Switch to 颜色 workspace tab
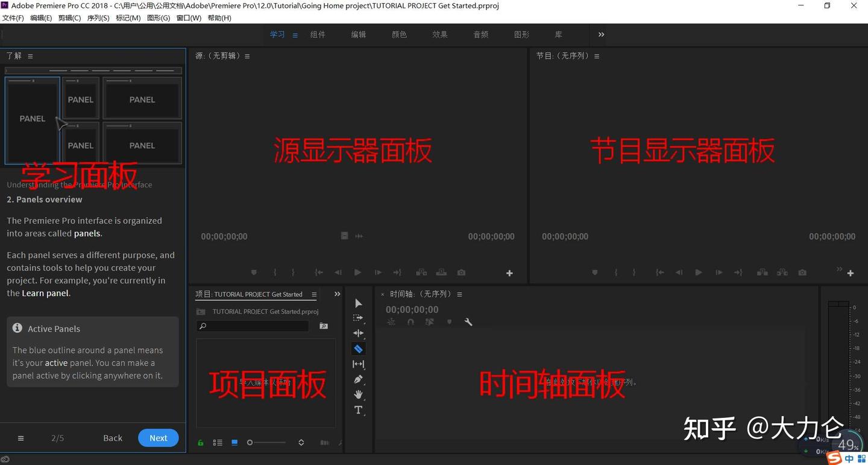This screenshot has width=868, height=465. tap(399, 34)
